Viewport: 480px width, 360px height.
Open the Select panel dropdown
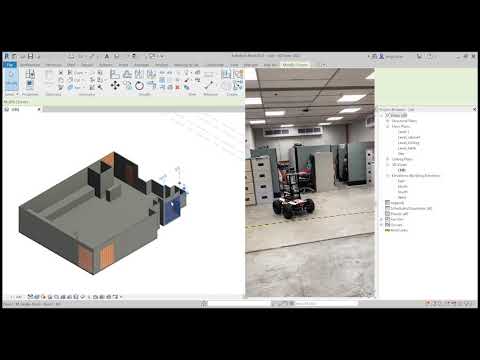pos(11,94)
